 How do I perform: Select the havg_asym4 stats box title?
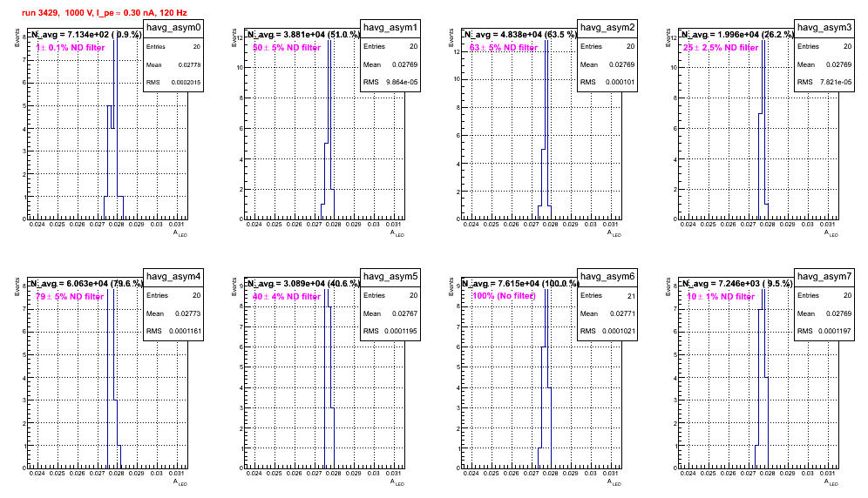pyautogui.click(x=173, y=276)
